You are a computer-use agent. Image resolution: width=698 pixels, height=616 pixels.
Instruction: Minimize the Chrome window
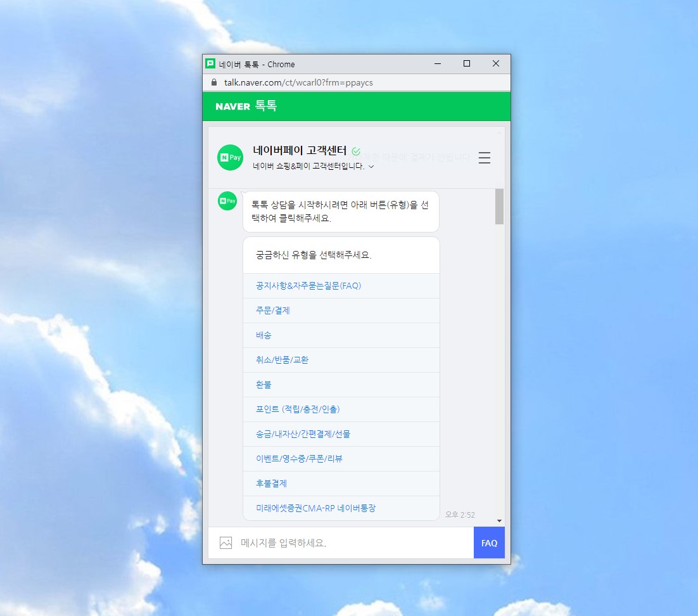(438, 64)
